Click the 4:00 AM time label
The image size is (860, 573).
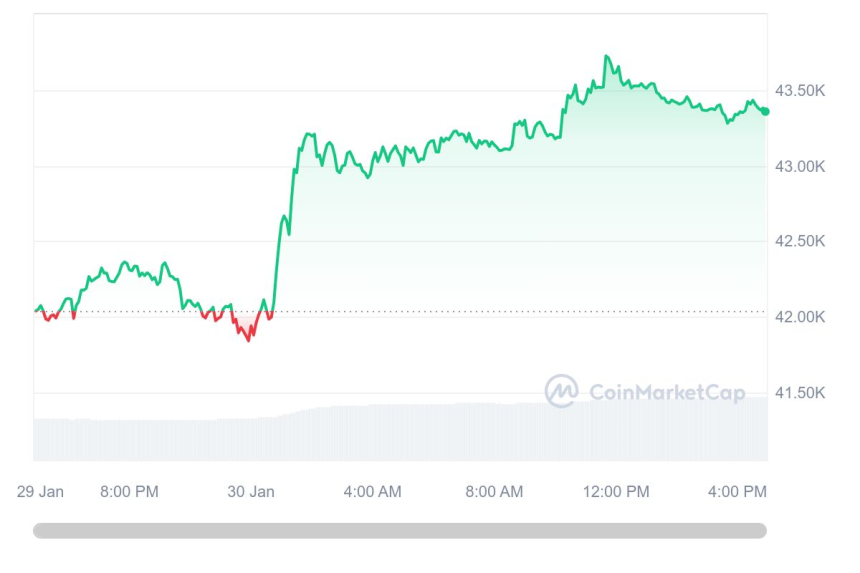tap(373, 491)
